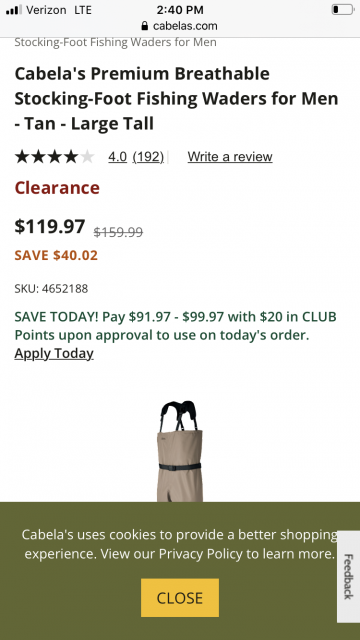Click the CLUB Points SAVE TODAY offer text
This screenshot has height=640, width=360.
point(176,326)
